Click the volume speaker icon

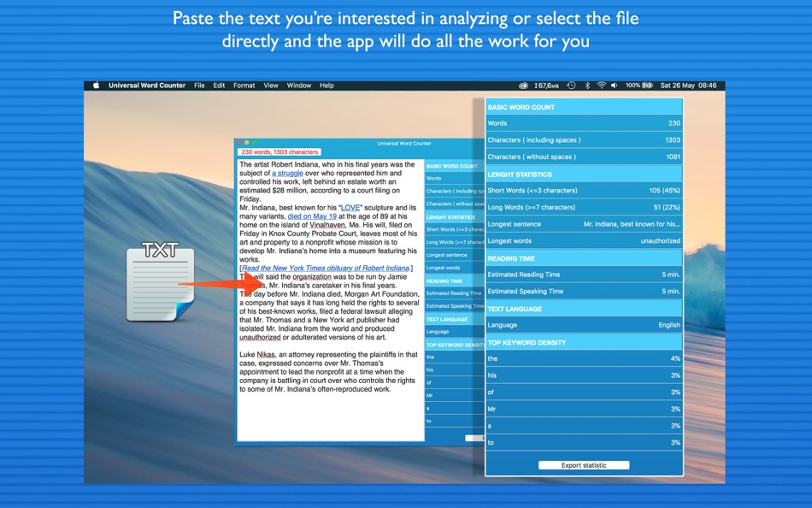pyautogui.click(x=615, y=86)
